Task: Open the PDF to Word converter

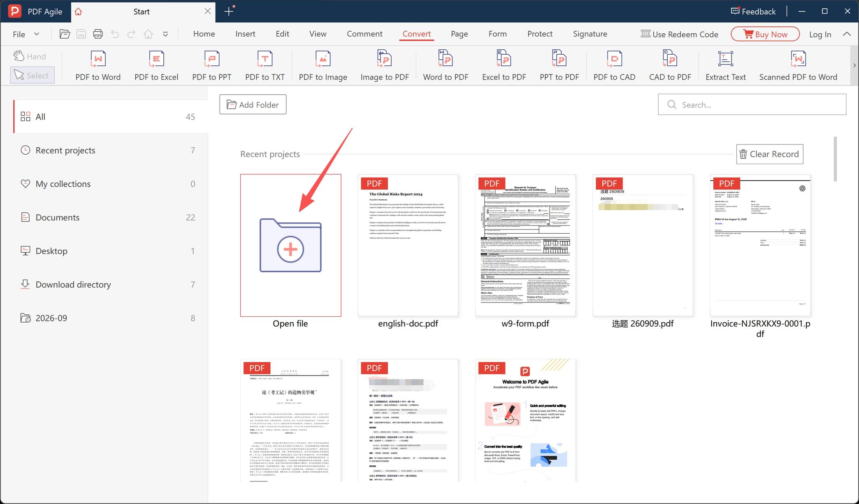Action: pyautogui.click(x=98, y=65)
